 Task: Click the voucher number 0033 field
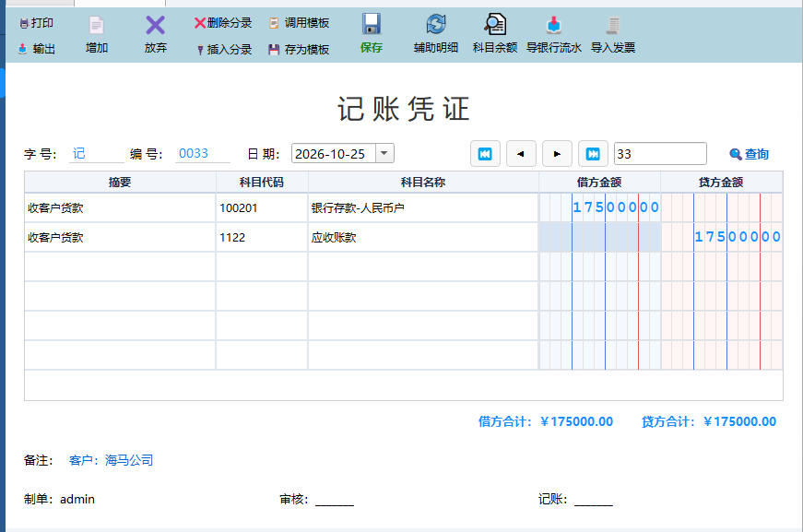coord(202,154)
